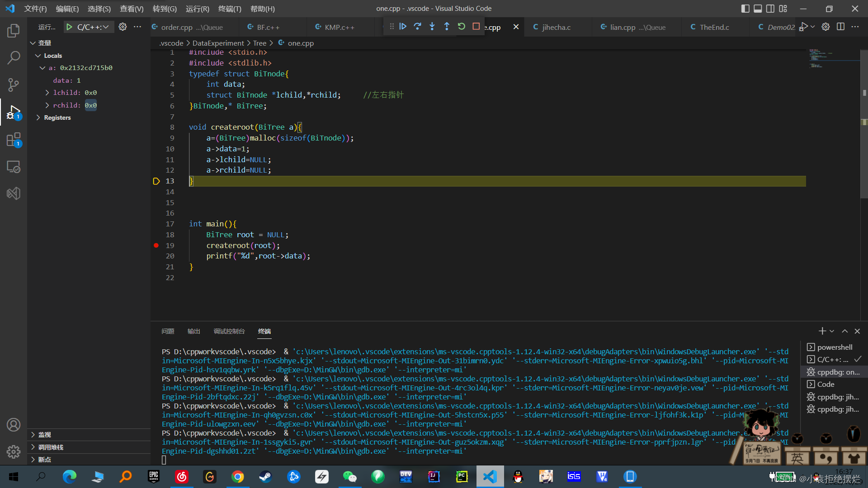Restart the debug session

pyautogui.click(x=462, y=27)
